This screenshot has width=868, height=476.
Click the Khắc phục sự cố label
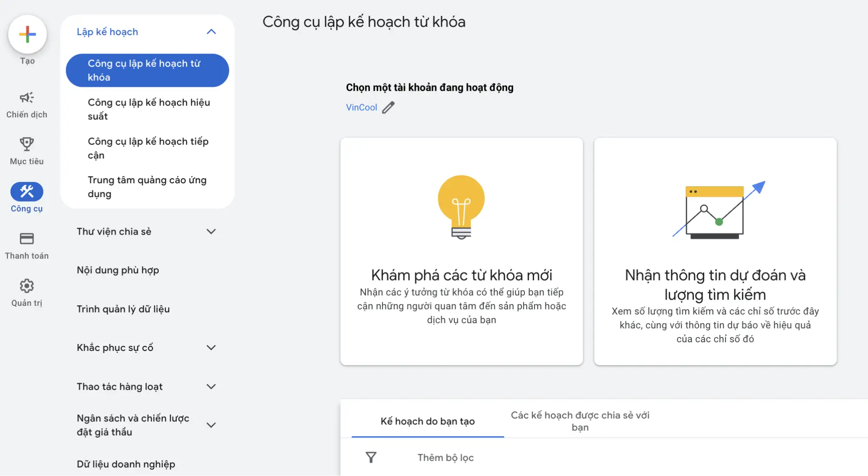(x=115, y=347)
